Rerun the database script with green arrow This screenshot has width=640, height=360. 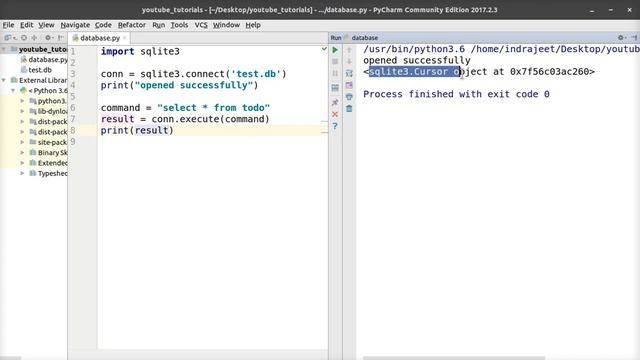(335, 50)
